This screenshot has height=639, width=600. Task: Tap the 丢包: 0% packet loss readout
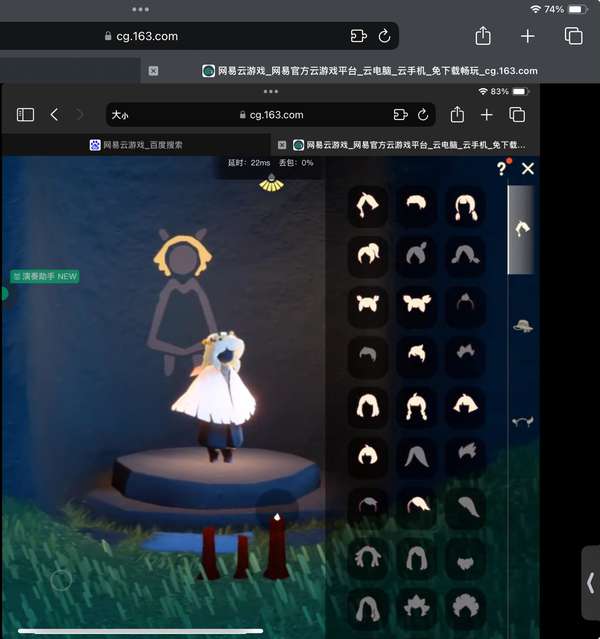point(296,163)
